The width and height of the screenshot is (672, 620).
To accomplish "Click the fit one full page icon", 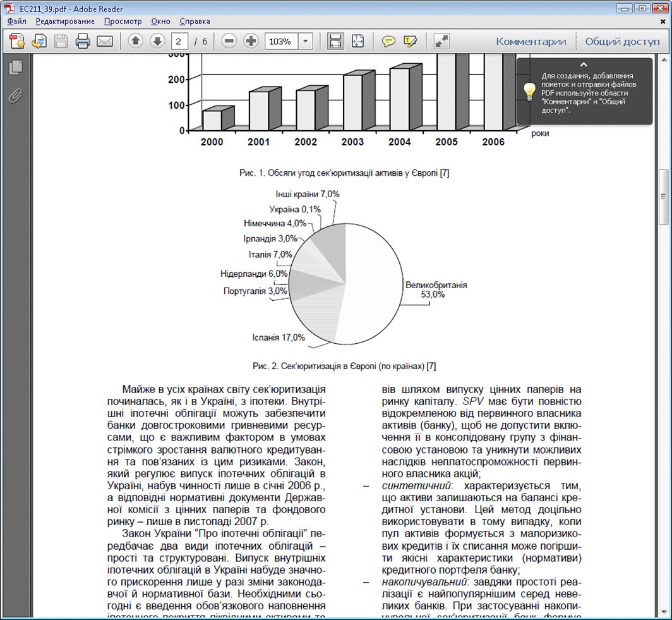I will pyautogui.click(x=357, y=41).
